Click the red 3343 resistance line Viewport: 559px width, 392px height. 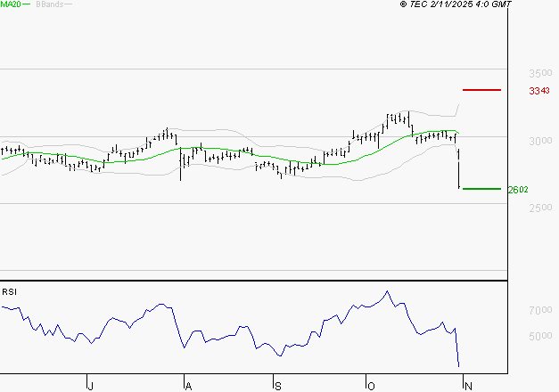[481, 90]
